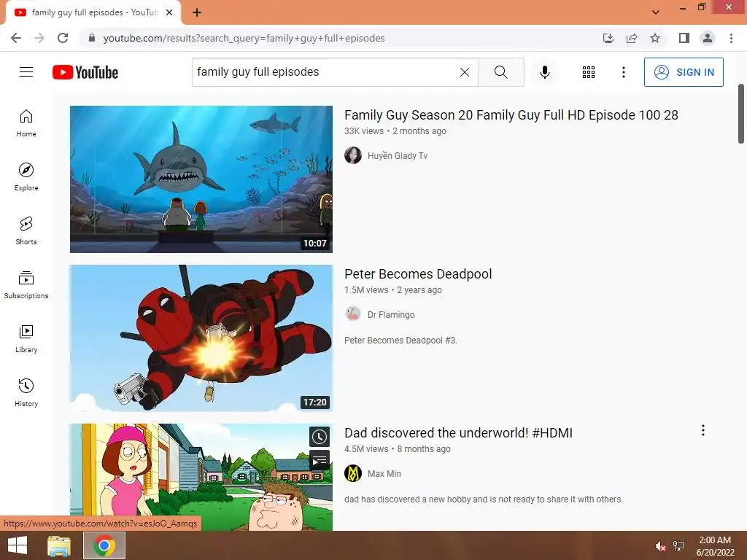This screenshot has height=560, width=747.
Task: Go to the YouTube logo homepage
Action: tap(85, 72)
